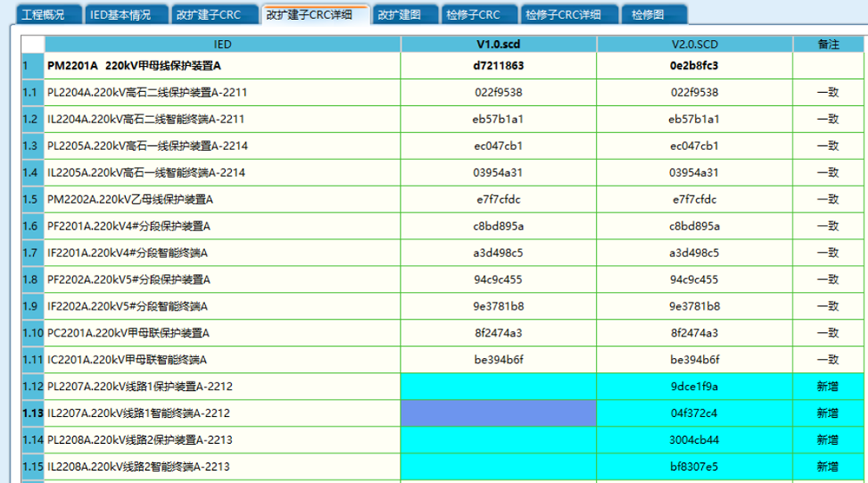The height and width of the screenshot is (483, 868).
Task: Click the IED column header
Action: pos(222,44)
